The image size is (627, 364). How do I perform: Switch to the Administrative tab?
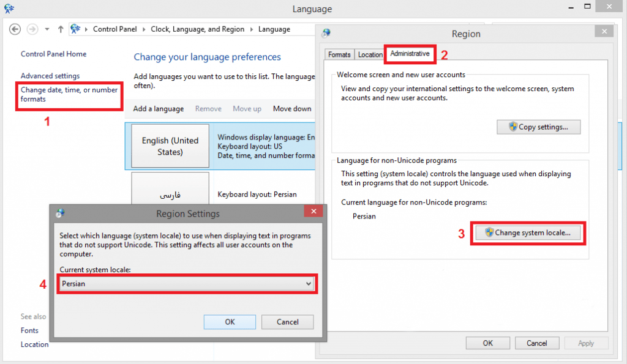pos(410,54)
